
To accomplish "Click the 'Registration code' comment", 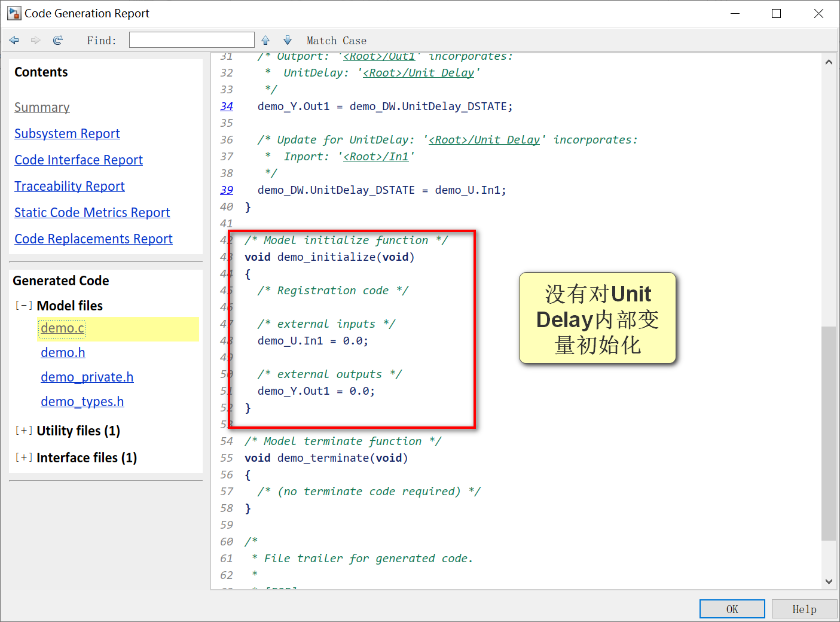I will click(333, 291).
